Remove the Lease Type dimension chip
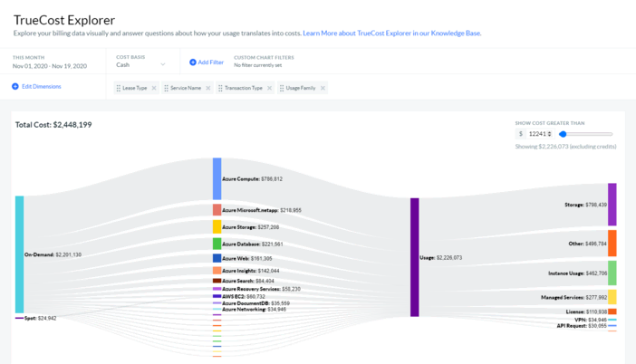The height and width of the screenshot is (364, 636). [x=154, y=89]
